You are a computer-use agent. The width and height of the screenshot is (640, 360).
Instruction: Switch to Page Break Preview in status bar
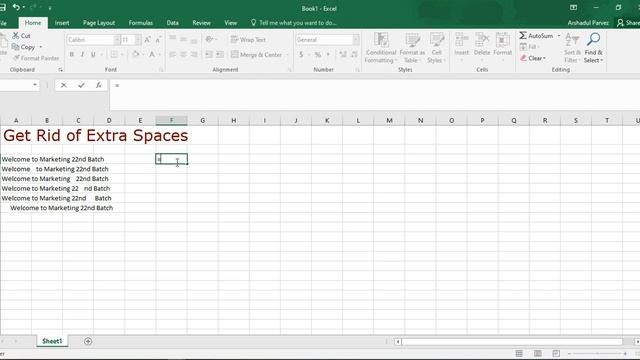pyautogui.click(x=556, y=353)
